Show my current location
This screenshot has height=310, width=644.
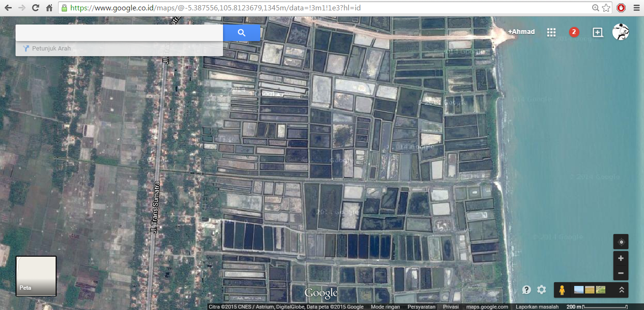click(621, 242)
